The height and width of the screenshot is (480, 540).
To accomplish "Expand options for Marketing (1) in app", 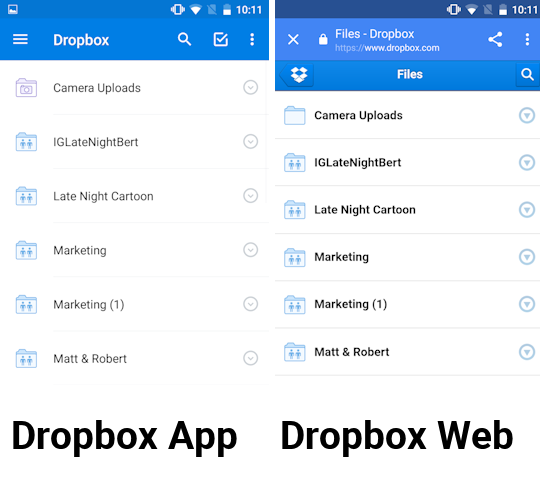I will [x=250, y=304].
